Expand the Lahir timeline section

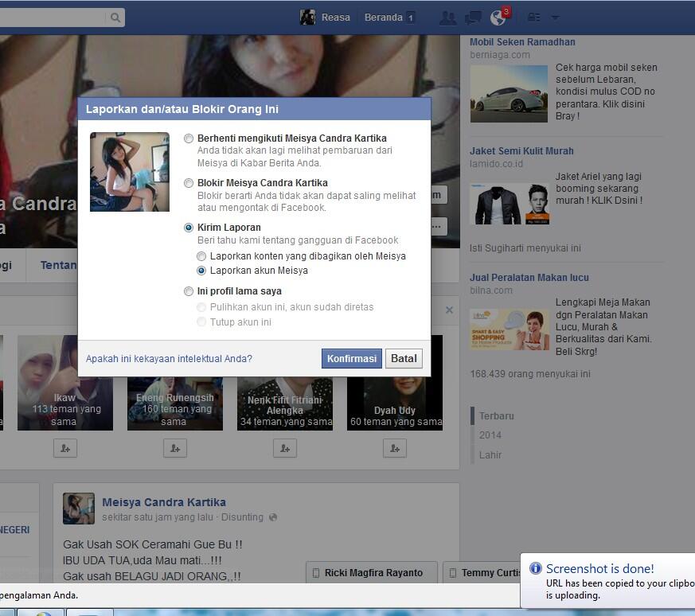[490, 455]
